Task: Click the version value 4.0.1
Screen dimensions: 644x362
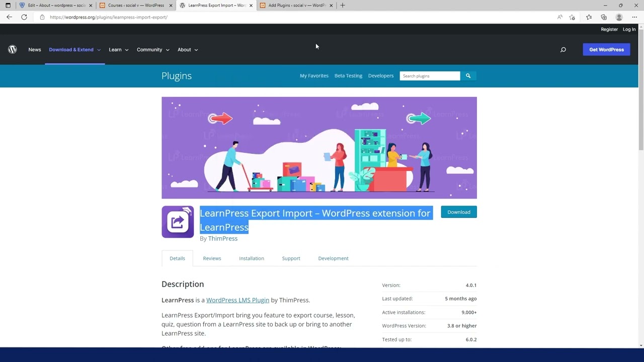Action: 471,285
